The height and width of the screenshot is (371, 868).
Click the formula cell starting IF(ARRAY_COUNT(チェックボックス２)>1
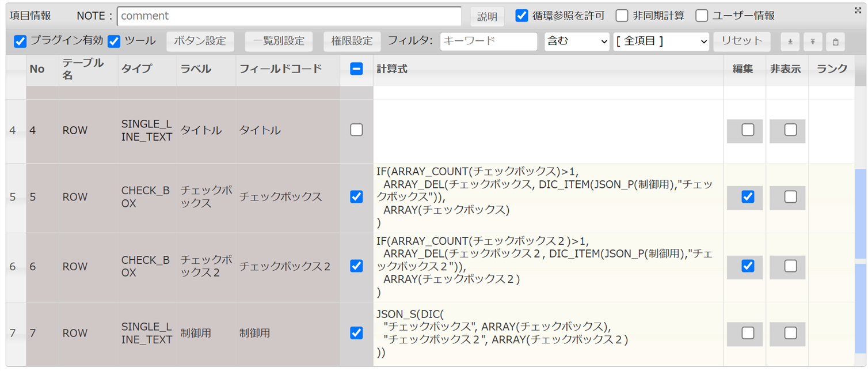coord(548,267)
